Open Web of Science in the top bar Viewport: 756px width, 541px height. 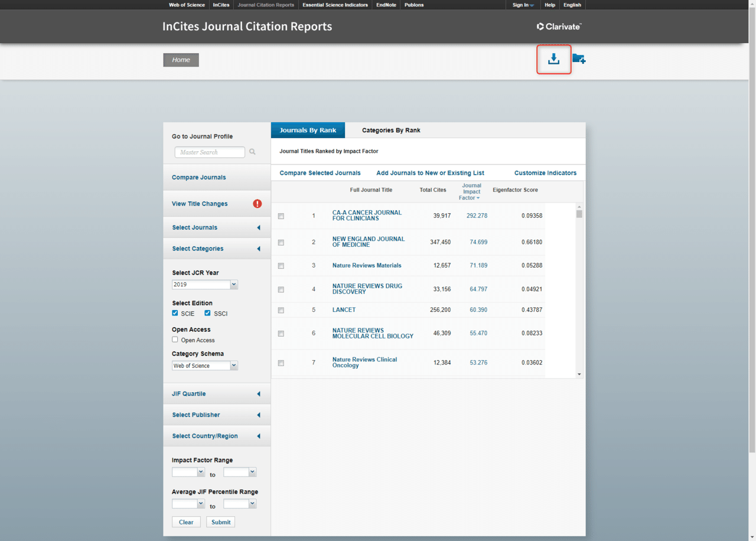pos(187,5)
